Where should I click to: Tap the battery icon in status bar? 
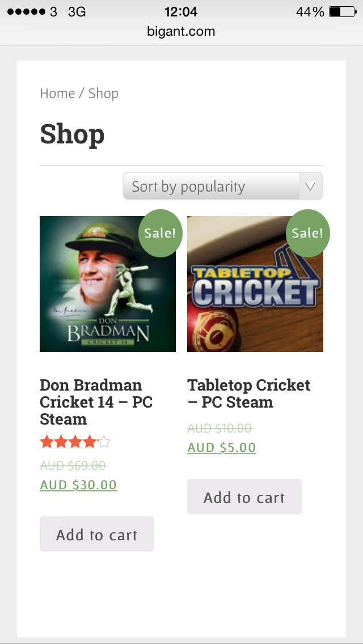coord(343,11)
